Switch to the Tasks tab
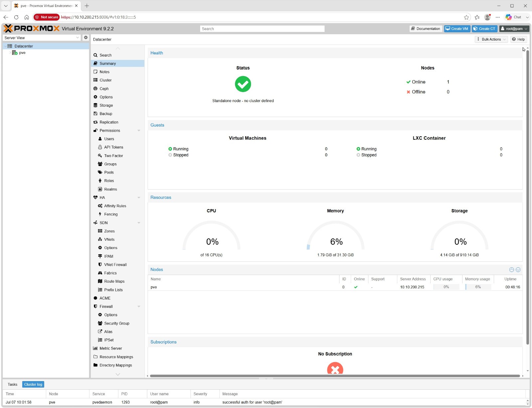 coord(13,384)
